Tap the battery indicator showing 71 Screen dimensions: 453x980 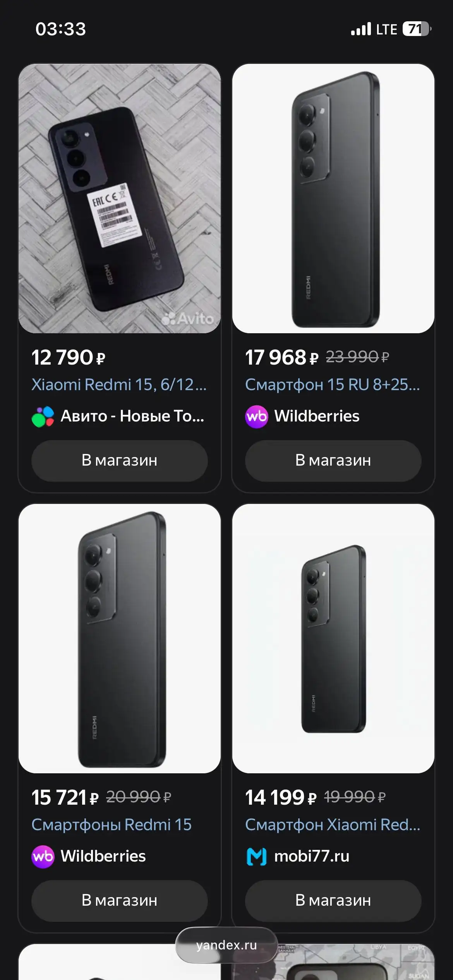coord(417,29)
